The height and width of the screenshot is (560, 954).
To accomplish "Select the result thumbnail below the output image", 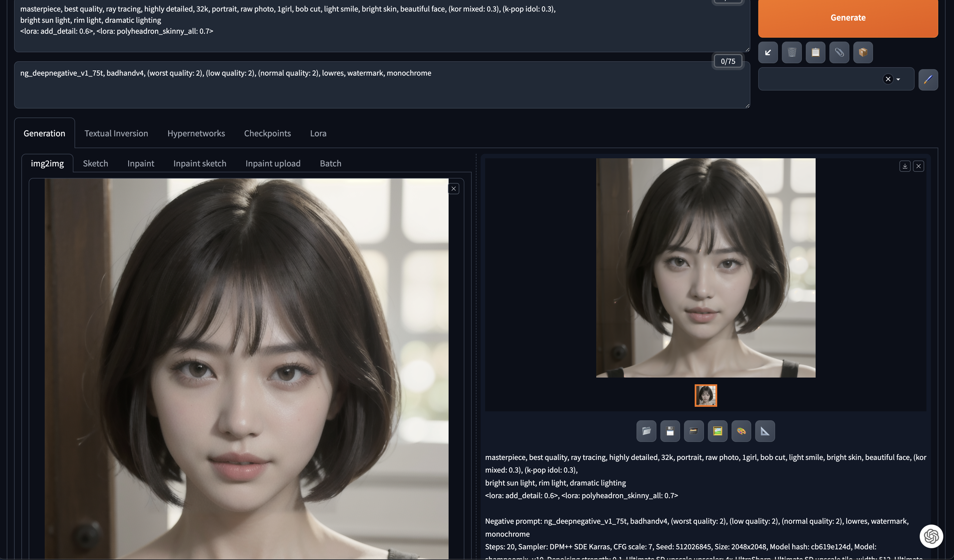I will 706,396.
